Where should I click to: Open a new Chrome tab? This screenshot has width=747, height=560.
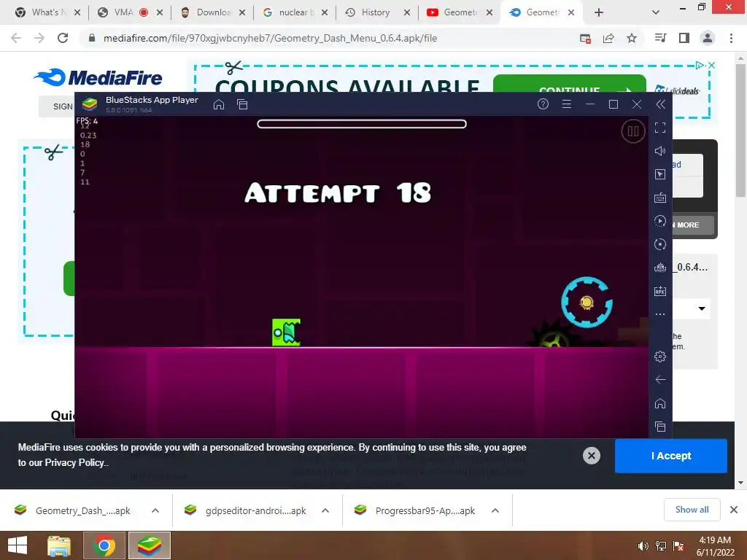point(599,13)
